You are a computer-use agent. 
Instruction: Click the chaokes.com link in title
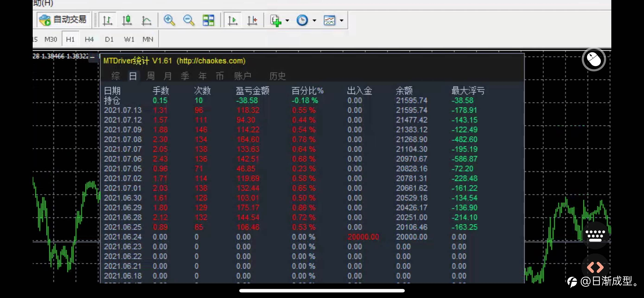pos(211,61)
